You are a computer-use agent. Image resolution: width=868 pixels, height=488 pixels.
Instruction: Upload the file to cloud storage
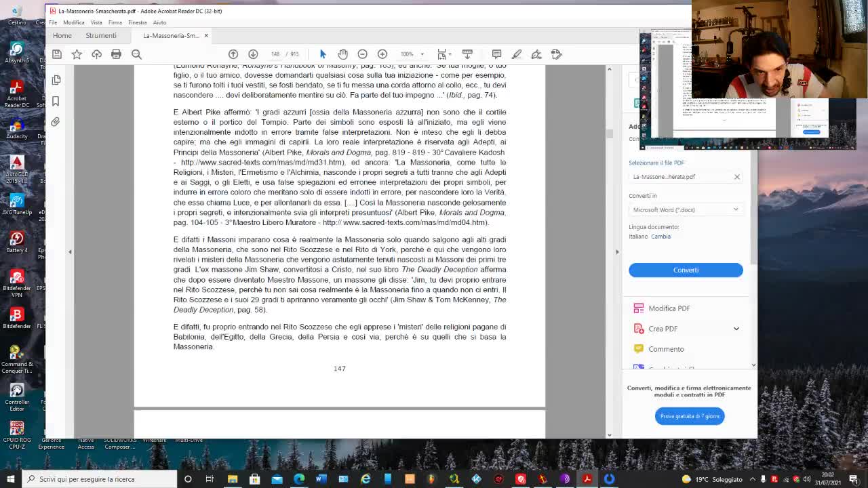(96, 54)
